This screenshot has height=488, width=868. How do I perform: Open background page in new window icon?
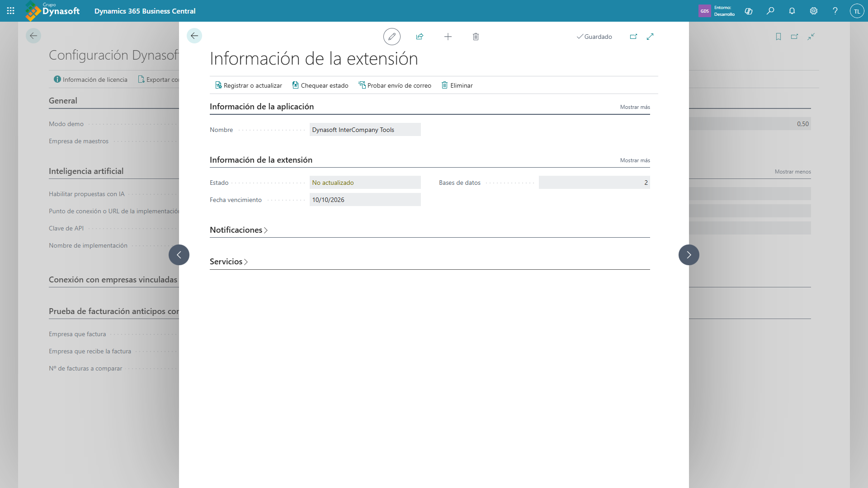pos(794,37)
